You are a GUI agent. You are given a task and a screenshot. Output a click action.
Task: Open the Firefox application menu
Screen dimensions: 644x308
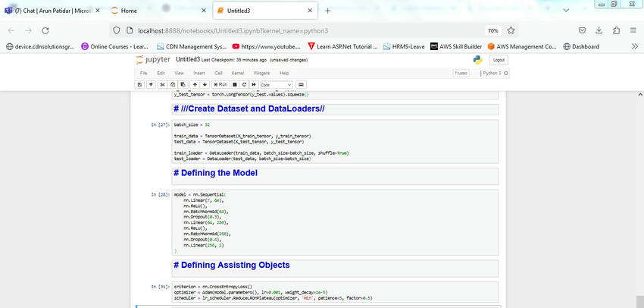[633, 30]
